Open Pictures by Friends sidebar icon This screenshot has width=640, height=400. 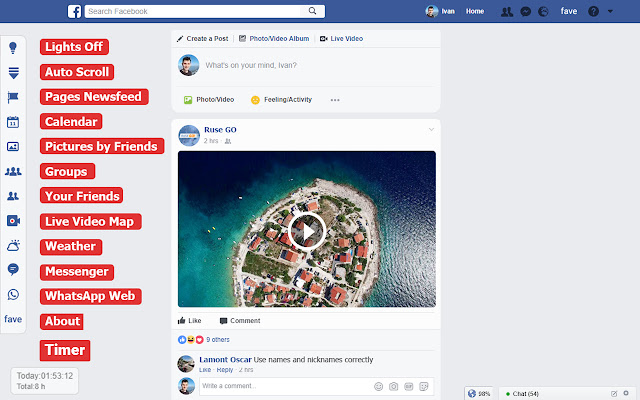click(x=13, y=147)
